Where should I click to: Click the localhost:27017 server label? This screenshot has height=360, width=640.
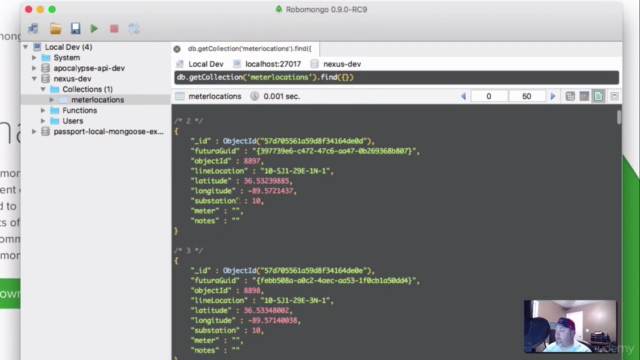[x=273, y=64]
